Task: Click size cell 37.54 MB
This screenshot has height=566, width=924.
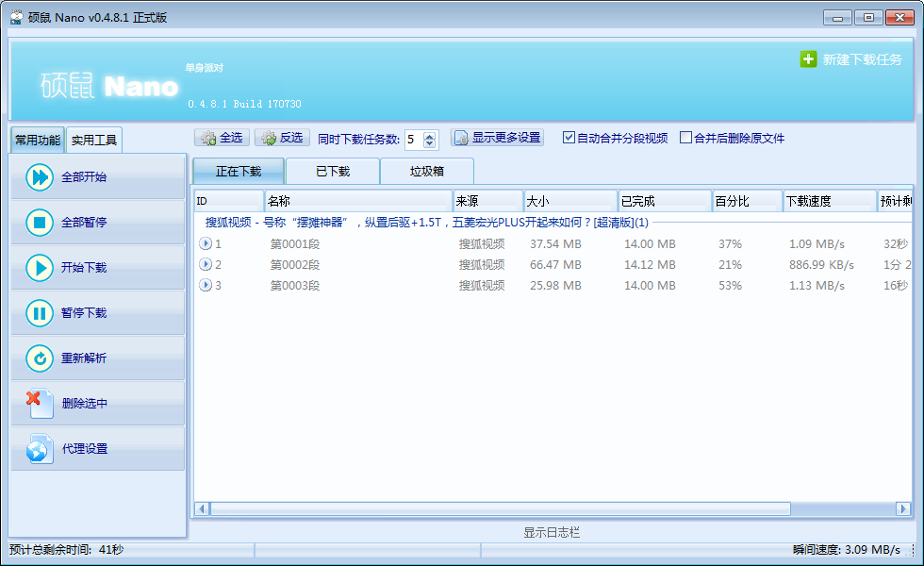Action: (x=555, y=243)
